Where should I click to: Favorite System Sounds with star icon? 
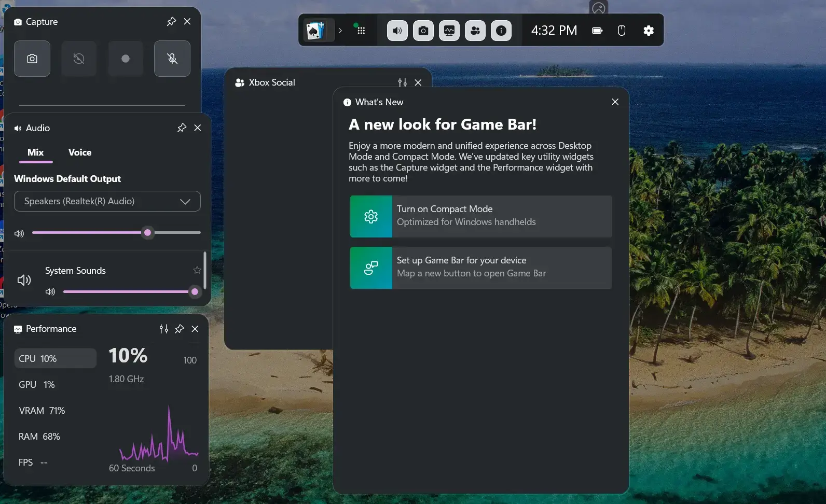[x=197, y=270]
